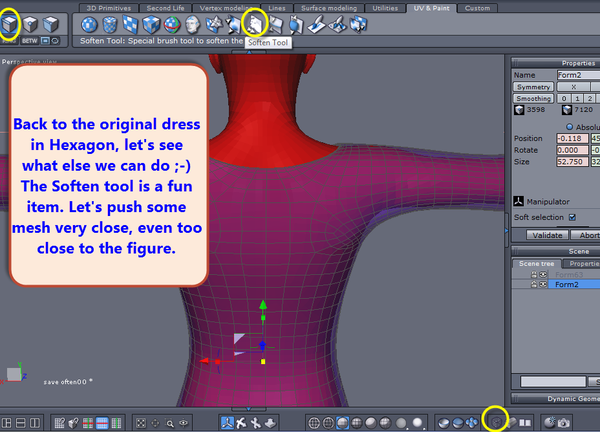The height and width of the screenshot is (432, 600).
Task: Click the camera snapshot icon in bottom bar
Action: [x=563, y=423]
